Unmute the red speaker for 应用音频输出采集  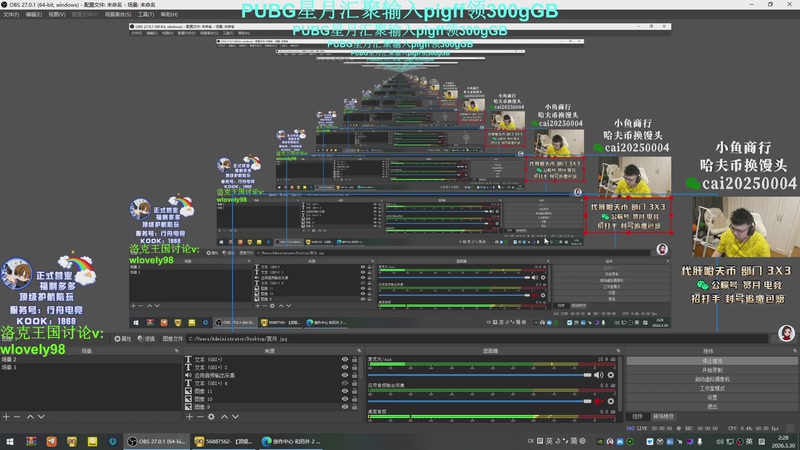click(x=598, y=401)
